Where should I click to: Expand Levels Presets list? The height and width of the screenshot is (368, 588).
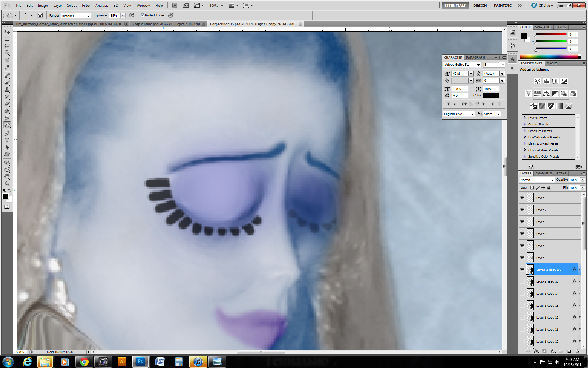(x=524, y=118)
